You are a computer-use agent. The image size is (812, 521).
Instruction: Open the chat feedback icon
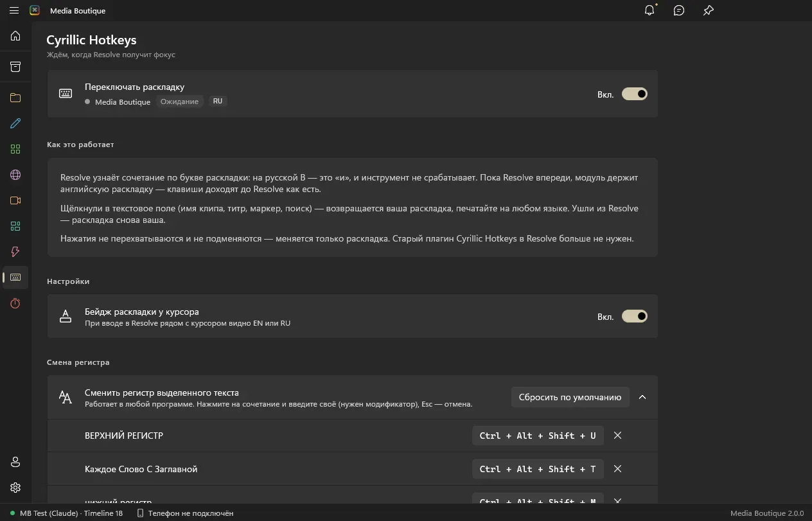[x=679, y=10]
